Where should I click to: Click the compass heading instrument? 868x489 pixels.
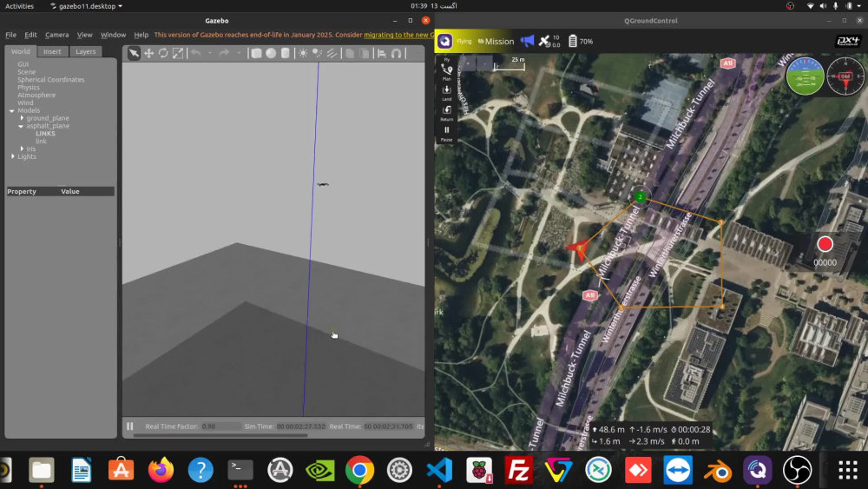click(x=845, y=76)
